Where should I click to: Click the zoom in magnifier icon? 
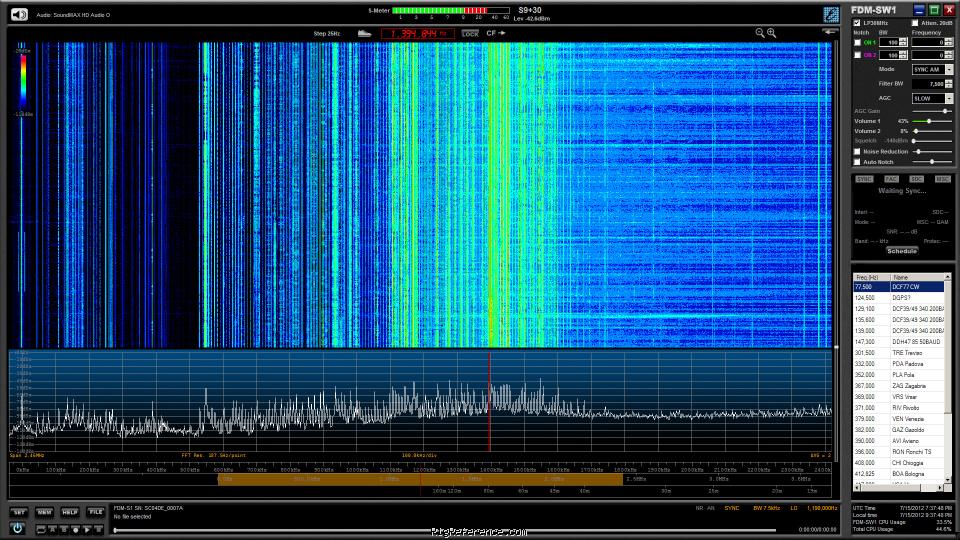pos(771,33)
